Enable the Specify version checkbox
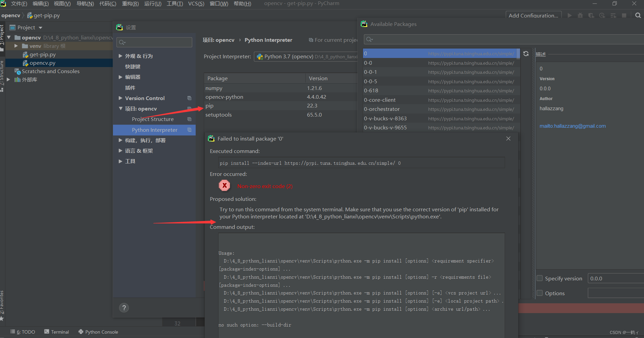 [539, 278]
